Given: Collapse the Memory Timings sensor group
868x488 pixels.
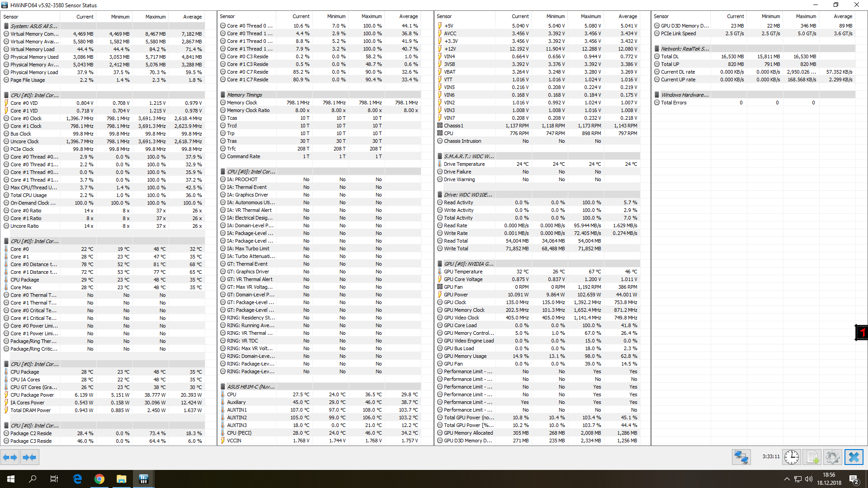Looking at the screenshot, I should coord(245,95).
